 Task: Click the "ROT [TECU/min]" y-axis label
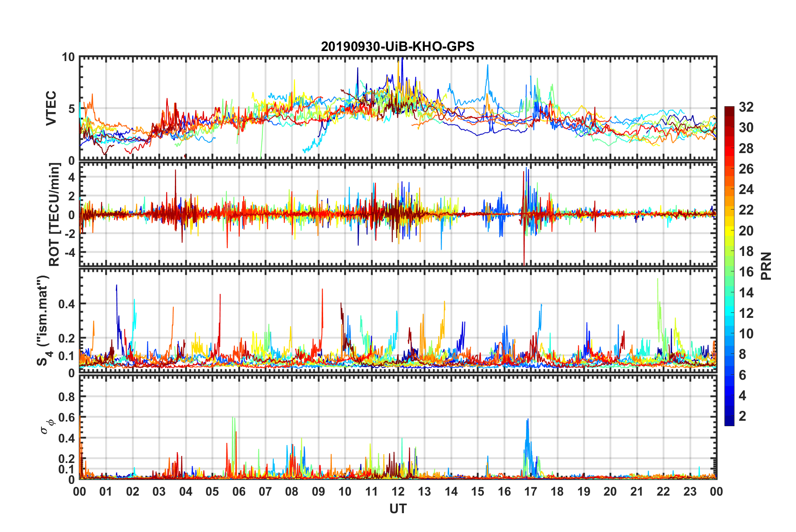54,214
